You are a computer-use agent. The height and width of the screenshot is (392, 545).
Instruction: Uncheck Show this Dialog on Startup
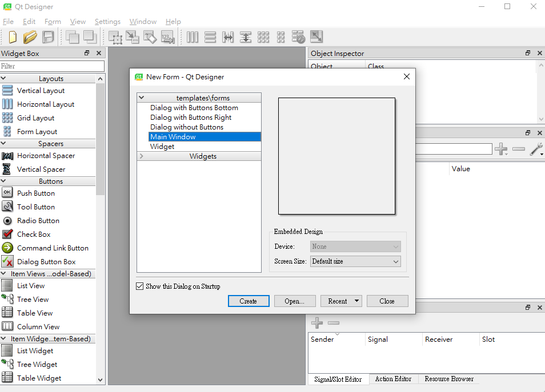click(x=140, y=286)
